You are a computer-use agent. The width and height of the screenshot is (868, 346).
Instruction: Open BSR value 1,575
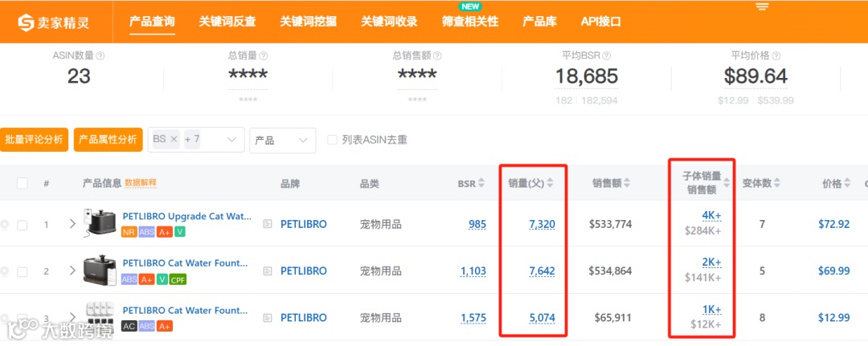[x=473, y=318]
